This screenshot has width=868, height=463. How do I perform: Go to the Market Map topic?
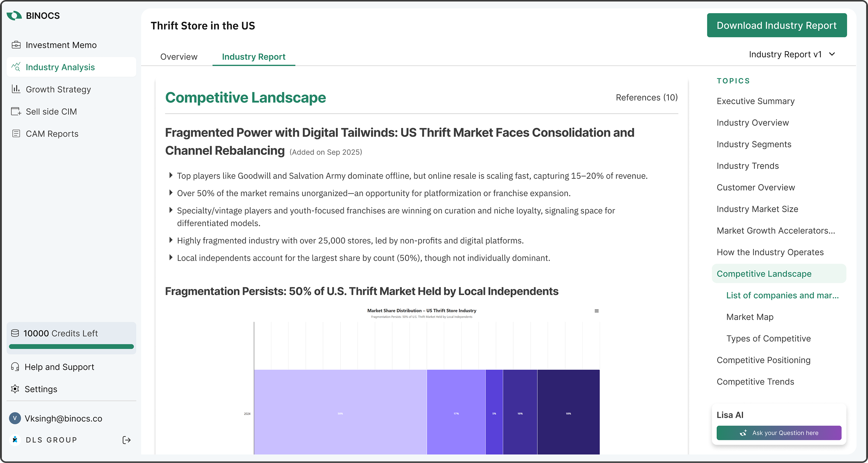[x=750, y=317]
